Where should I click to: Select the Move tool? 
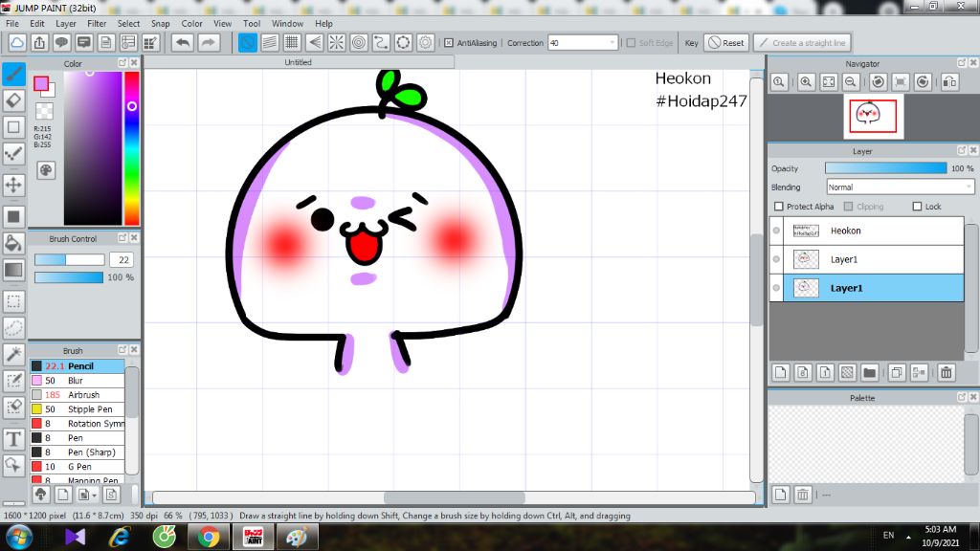pos(13,185)
